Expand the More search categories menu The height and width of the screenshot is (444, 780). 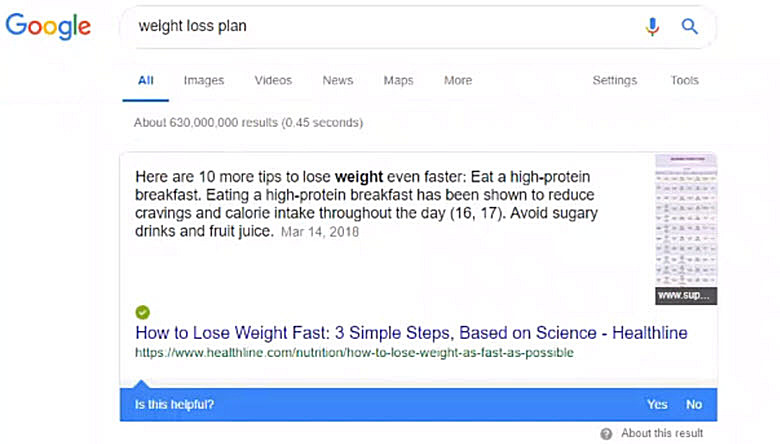(x=458, y=81)
